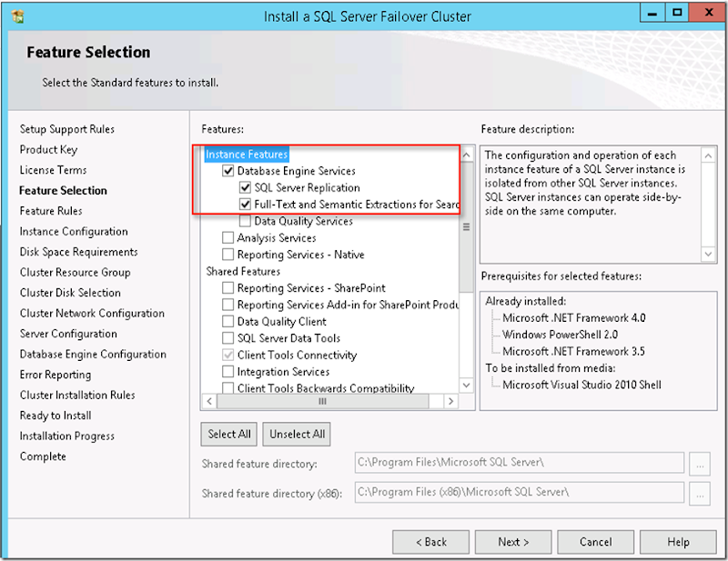Click the features list scroll-left arrow

point(209,401)
